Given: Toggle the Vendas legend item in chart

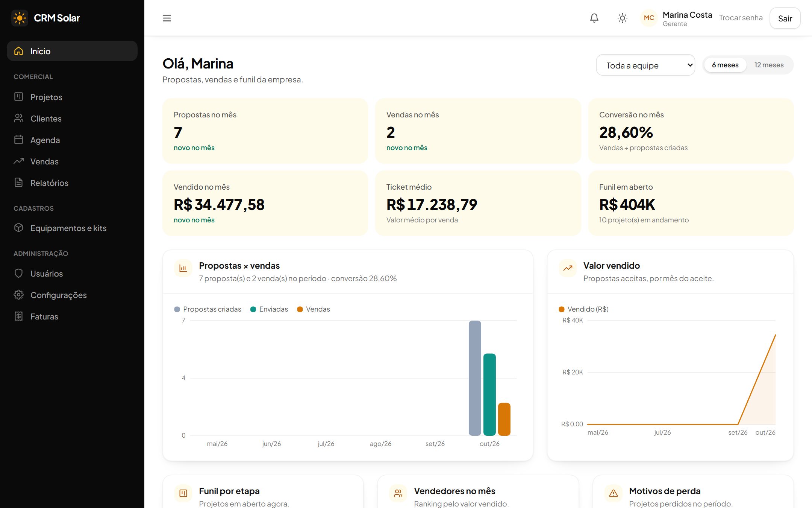Looking at the screenshot, I should pyautogui.click(x=314, y=309).
